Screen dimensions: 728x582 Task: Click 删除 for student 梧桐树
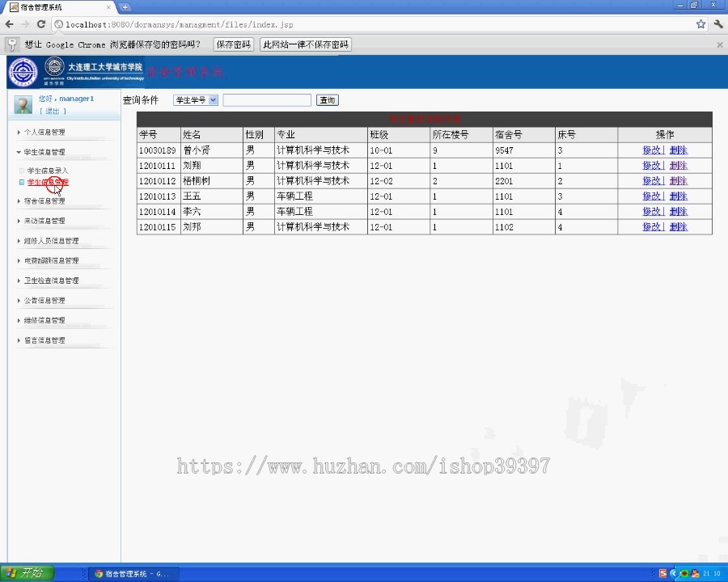pos(679,181)
